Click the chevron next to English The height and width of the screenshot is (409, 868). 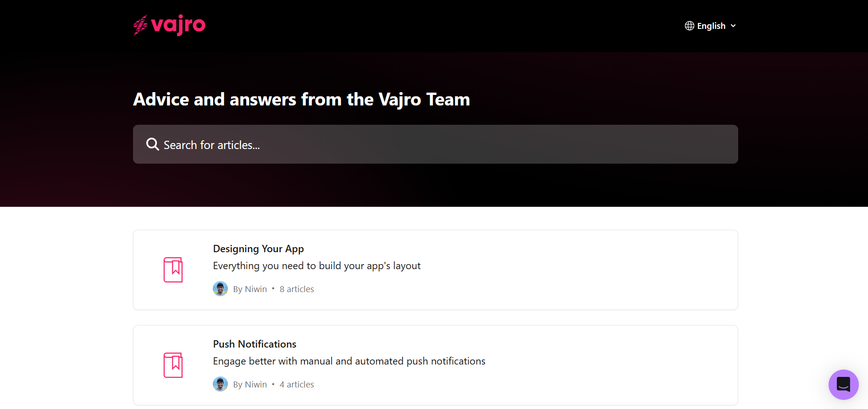(733, 26)
